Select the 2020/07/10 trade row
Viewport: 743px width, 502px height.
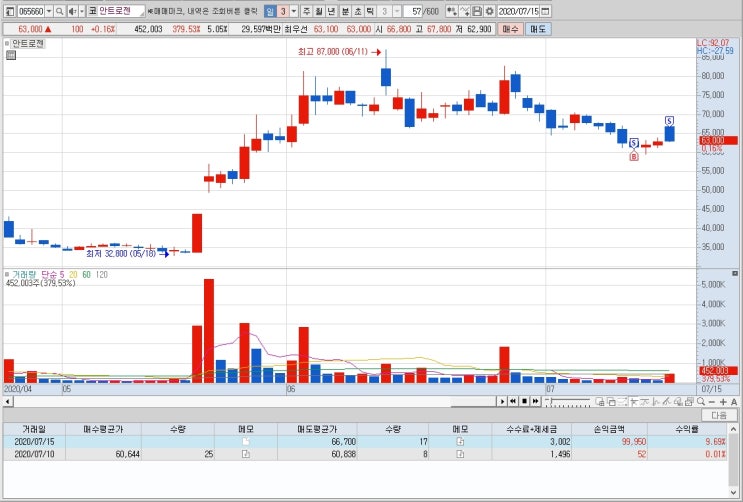tap(365, 454)
